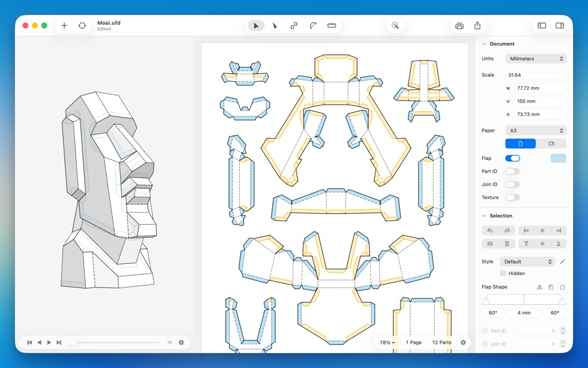588x368 pixels.
Task: Paste the flap shape
Action: (563, 287)
